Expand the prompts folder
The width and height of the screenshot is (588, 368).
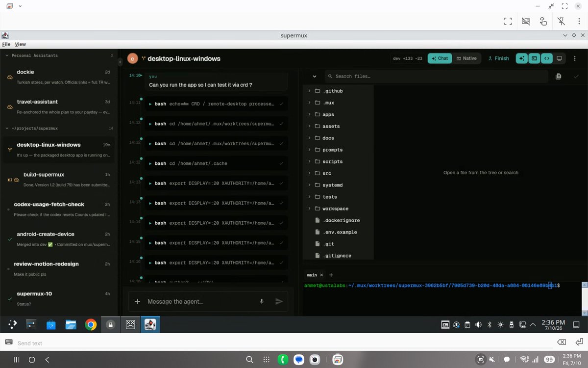338,150
